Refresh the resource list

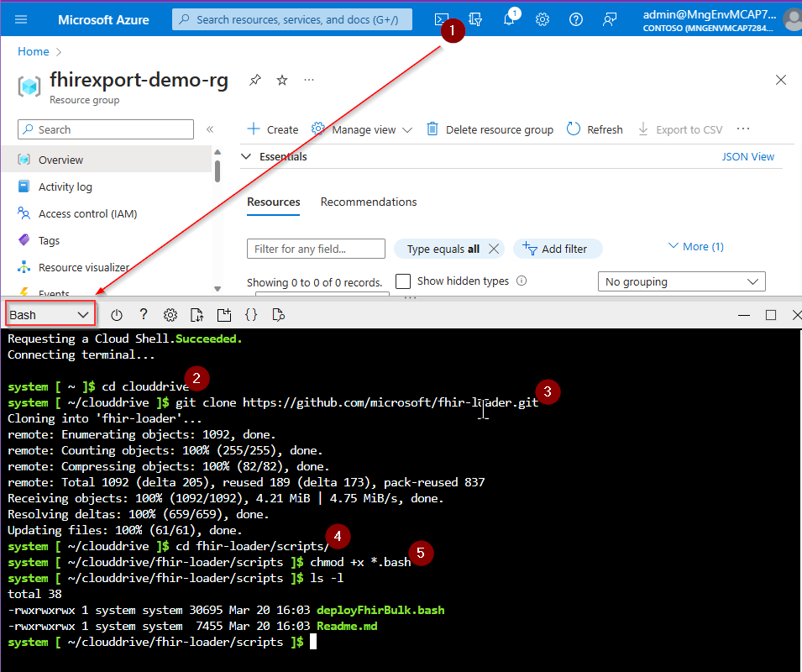tap(595, 129)
